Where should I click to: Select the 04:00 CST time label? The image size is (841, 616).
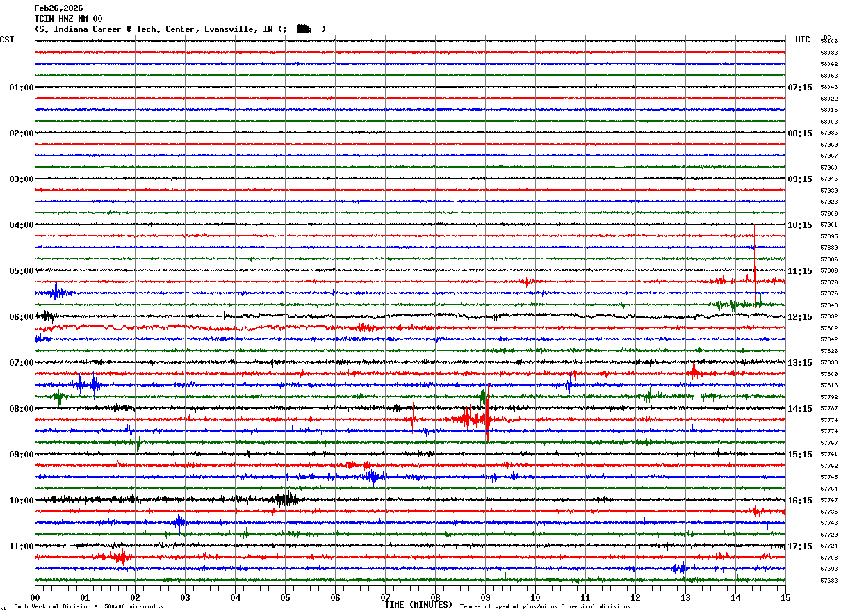[x=22, y=225]
